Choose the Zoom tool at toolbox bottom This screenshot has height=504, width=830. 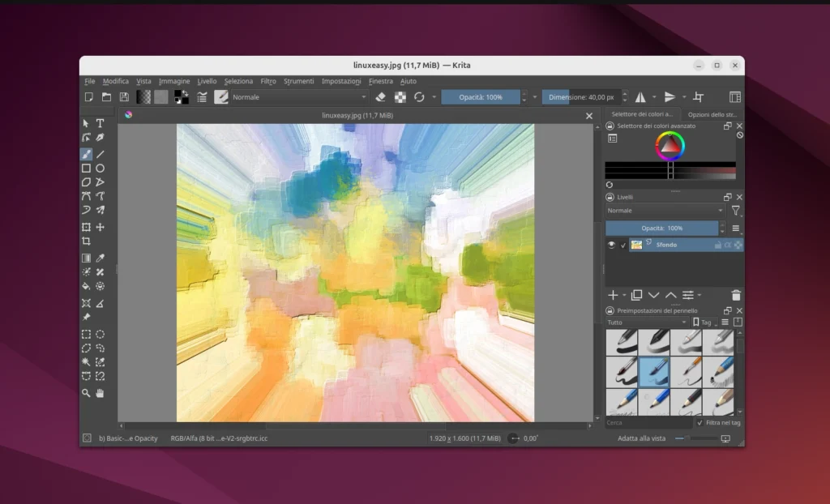click(x=86, y=393)
